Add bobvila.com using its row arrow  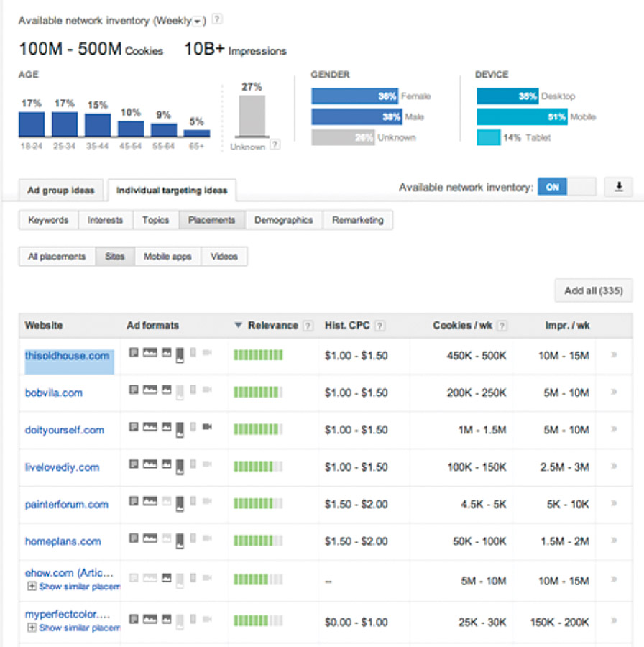(614, 392)
